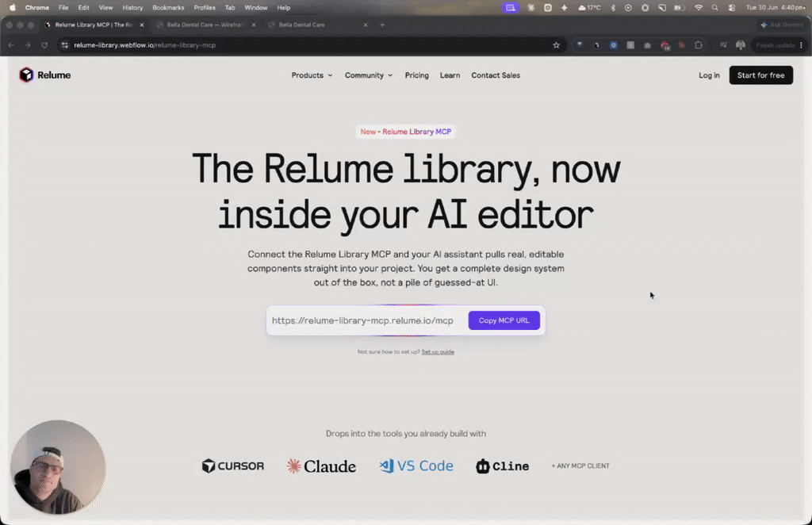Open the Contact Sales link
The image size is (812, 525).
[496, 75]
